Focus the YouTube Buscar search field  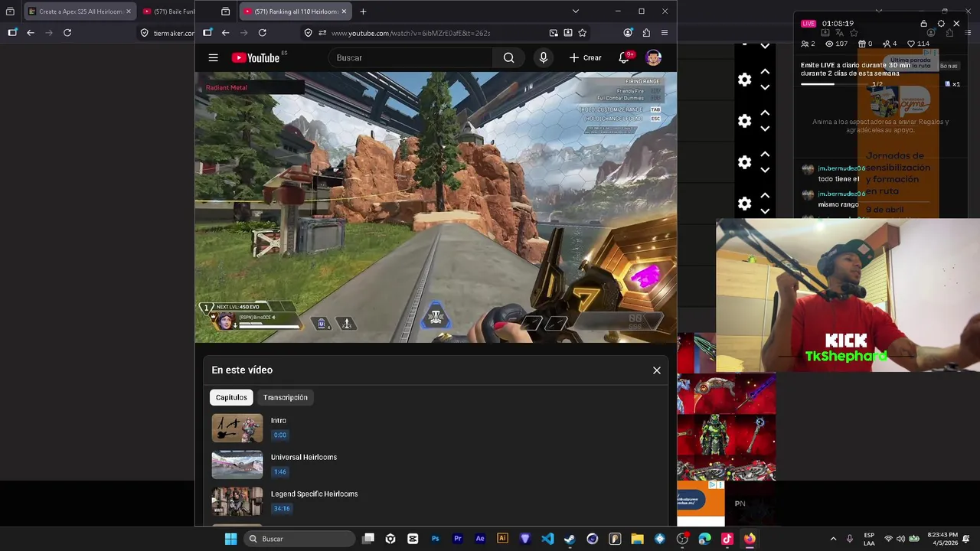(x=410, y=57)
